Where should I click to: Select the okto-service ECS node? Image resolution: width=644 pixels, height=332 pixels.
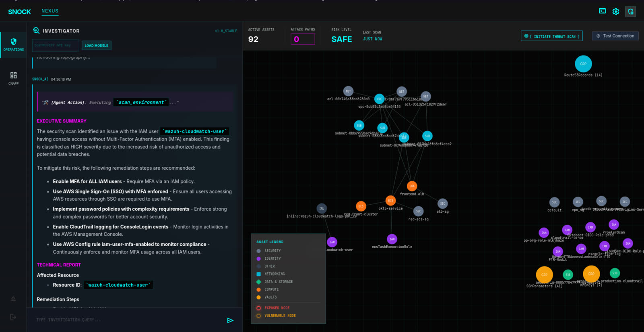click(390, 200)
